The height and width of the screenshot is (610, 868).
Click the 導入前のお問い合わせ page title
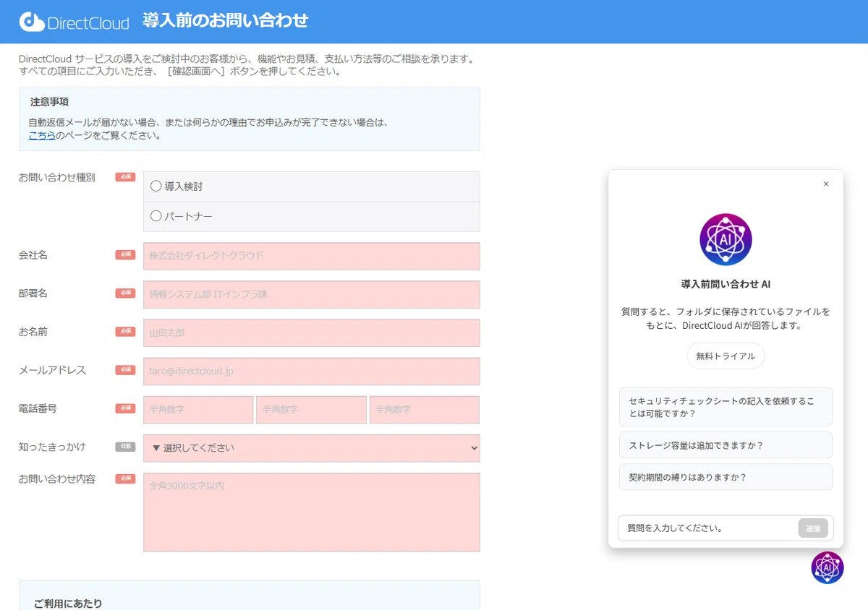226,20
